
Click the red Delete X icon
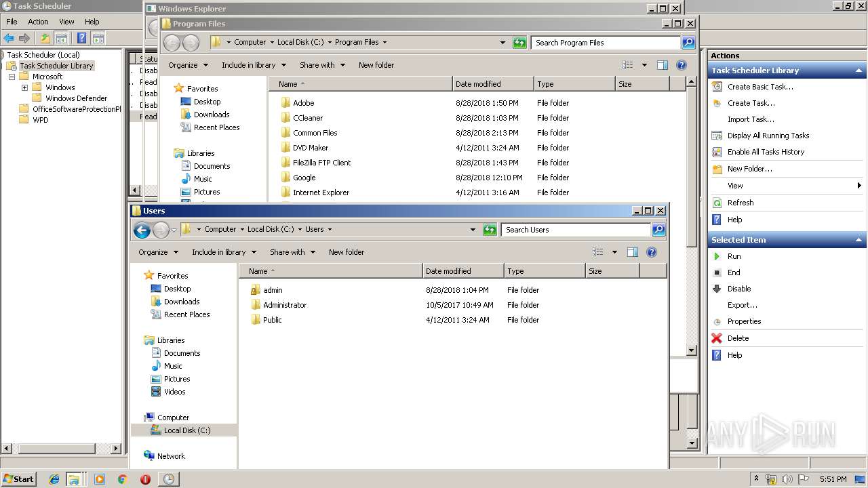tap(717, 338)
